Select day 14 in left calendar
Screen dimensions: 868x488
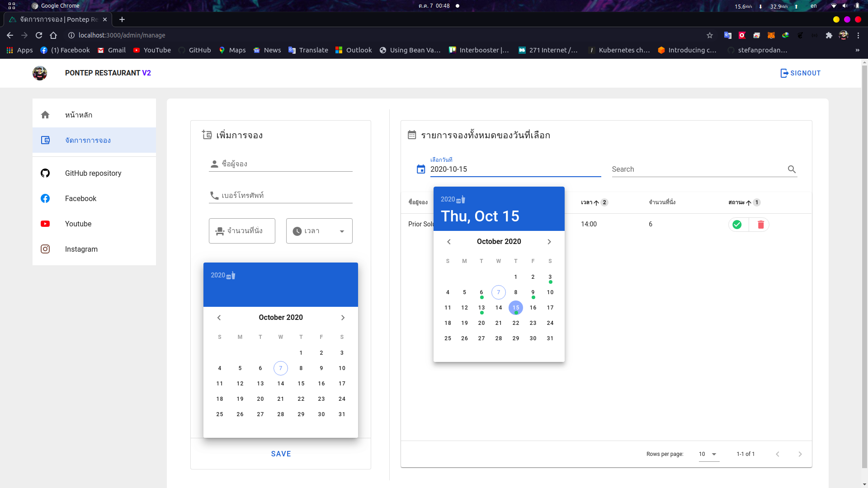tap(281, 384)
